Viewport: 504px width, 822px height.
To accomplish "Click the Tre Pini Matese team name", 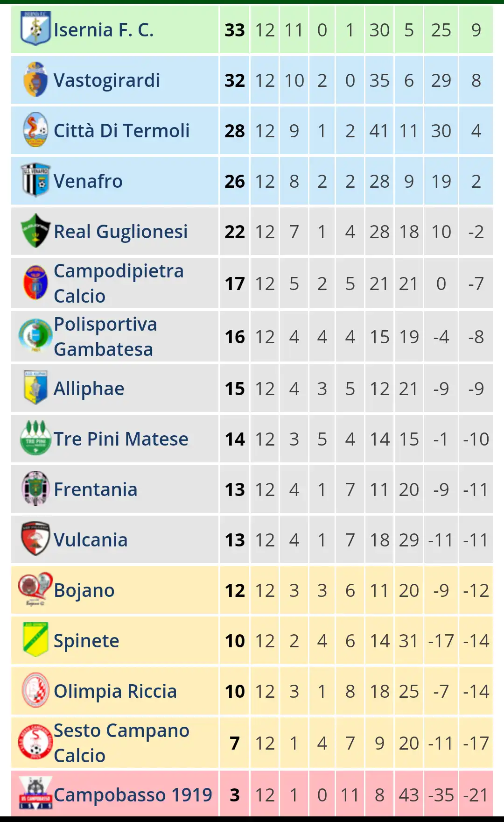I will coord(121,439).
